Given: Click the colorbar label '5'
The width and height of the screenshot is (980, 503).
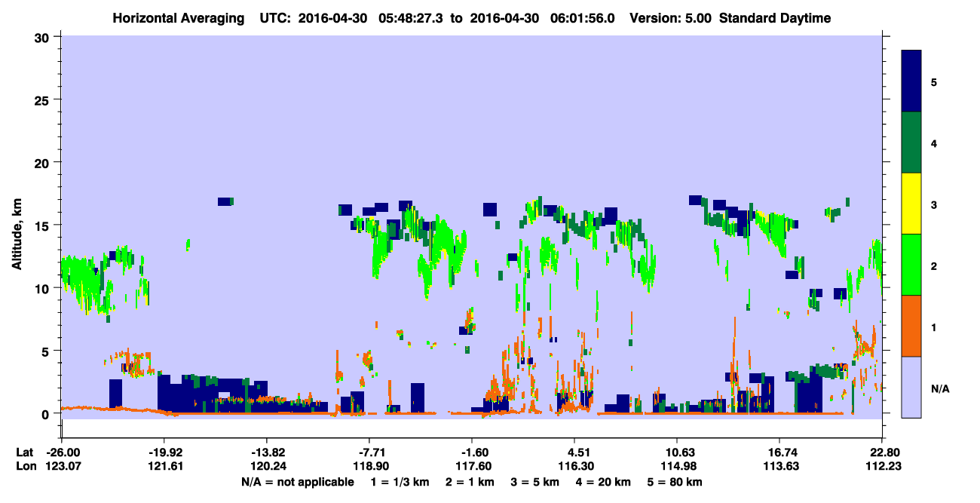Looking at the screenshot, I should tap(933, 81).
